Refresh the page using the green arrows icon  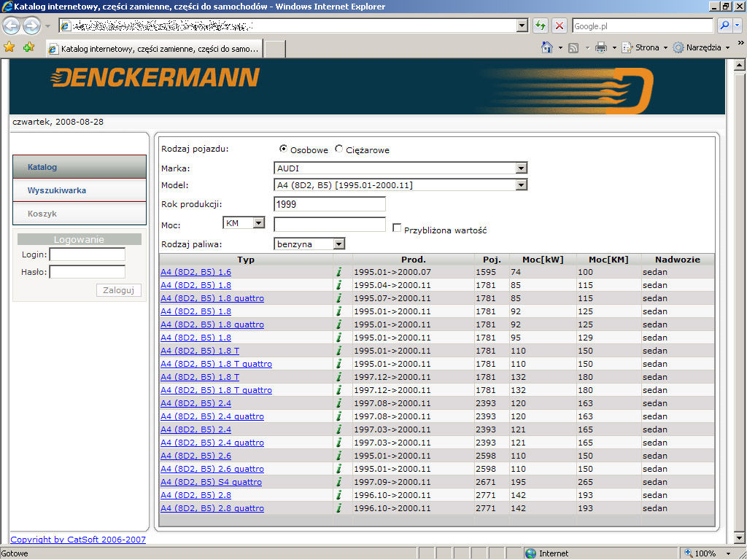click(x=541, y=26)
